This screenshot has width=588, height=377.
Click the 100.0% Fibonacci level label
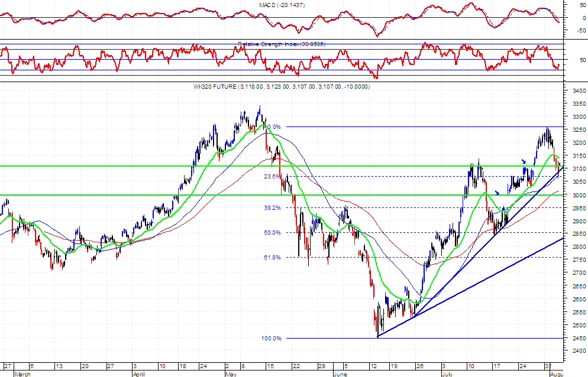[271, 339]
